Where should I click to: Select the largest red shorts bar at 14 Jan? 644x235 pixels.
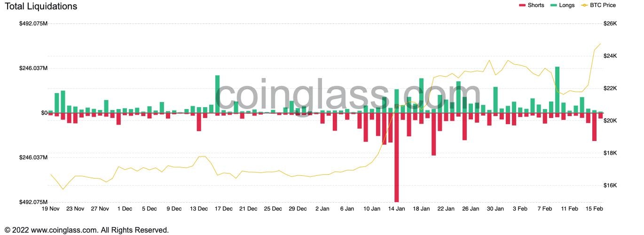(x=397, y=157)
